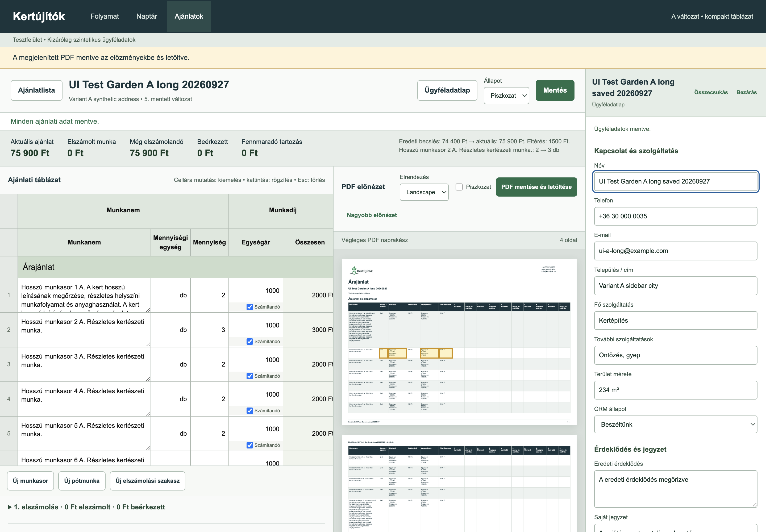Click the row 3 description resize handle

(x=148, y=379)
